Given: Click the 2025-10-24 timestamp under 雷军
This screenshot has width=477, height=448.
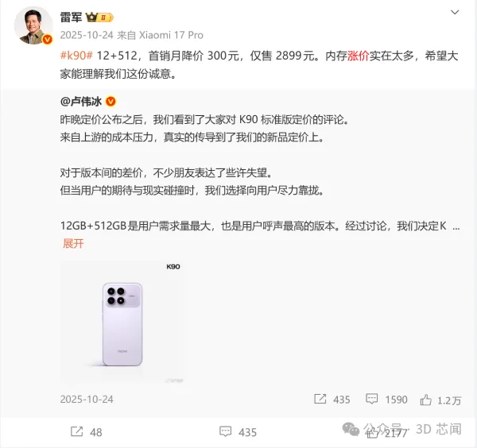Looking at the screenshot, I should (x=87, y=35).
